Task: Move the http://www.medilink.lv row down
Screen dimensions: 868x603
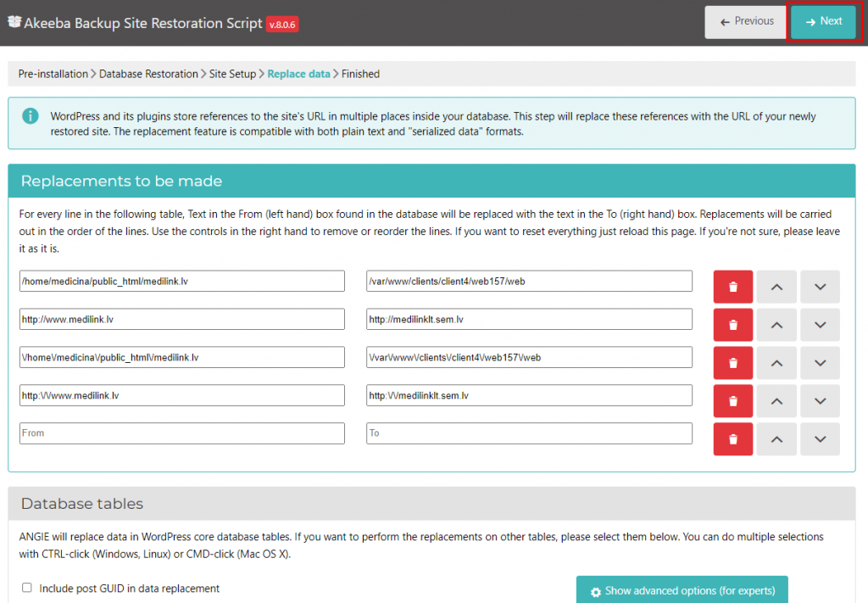Action: [820, 325]
